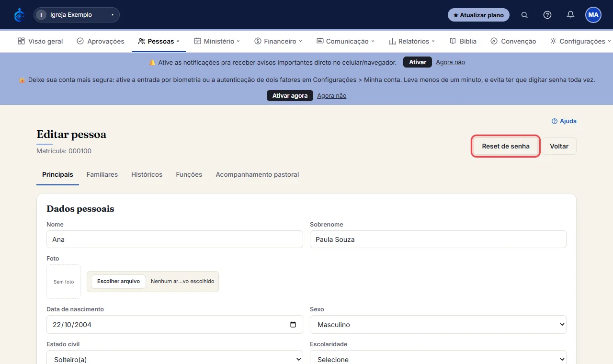Viewport: 613px width, 364px height.
Task: Click the Voltar button
Action: (559, 146)
